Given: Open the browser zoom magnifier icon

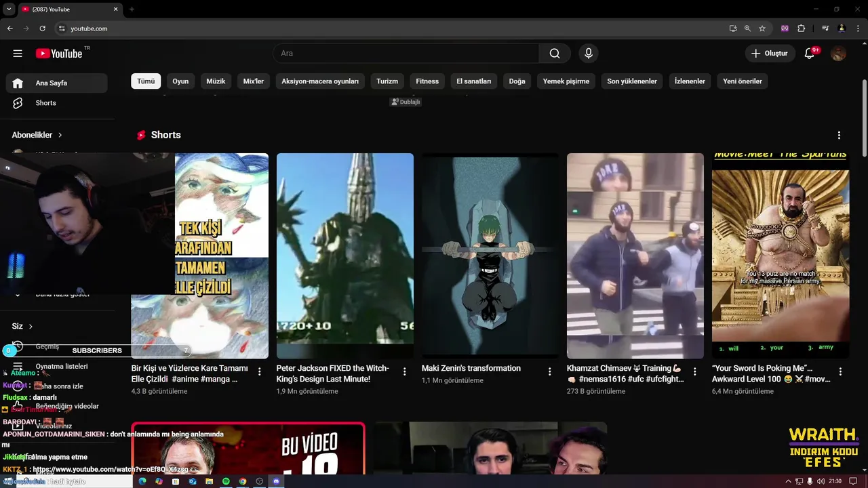Looking at the screenshot, I should click(747, 28).
